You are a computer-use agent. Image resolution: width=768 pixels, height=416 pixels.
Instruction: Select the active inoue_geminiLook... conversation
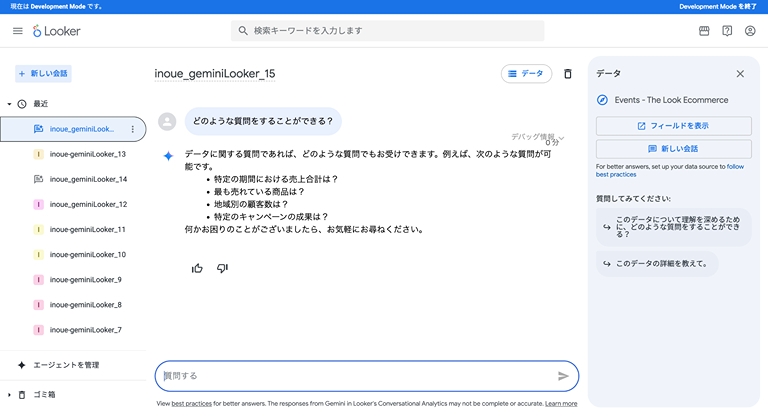[73, 129]
